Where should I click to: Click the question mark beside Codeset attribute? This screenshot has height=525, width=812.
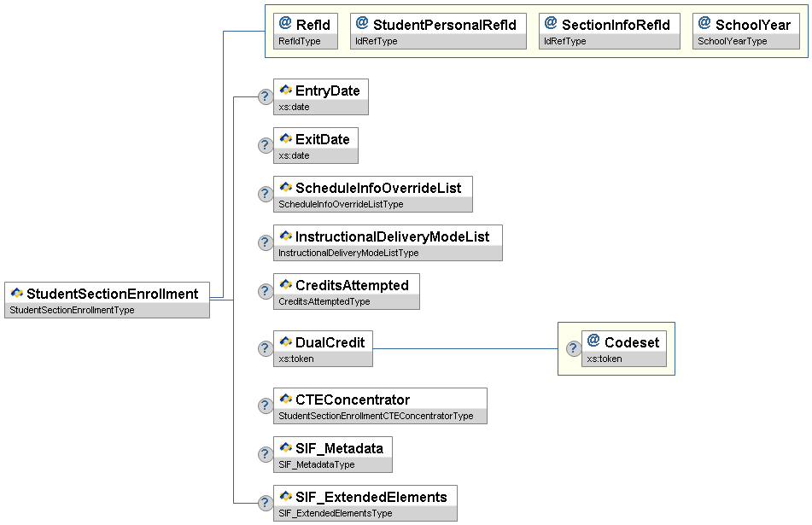point(573,349)
